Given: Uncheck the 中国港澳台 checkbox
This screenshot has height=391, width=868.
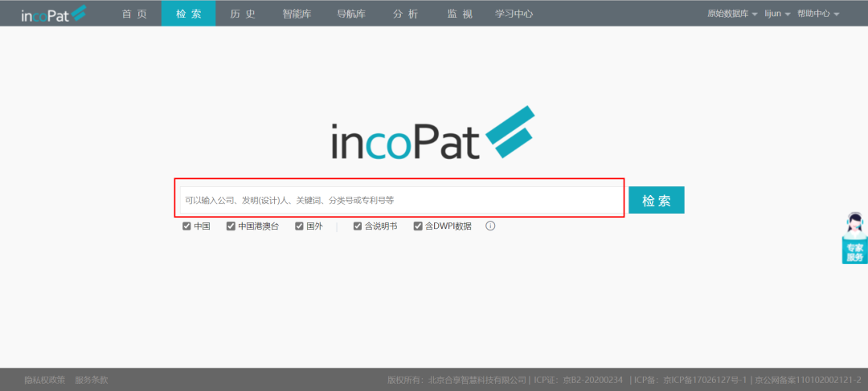Looking at the screenshot, I should (x=231, y=226).
